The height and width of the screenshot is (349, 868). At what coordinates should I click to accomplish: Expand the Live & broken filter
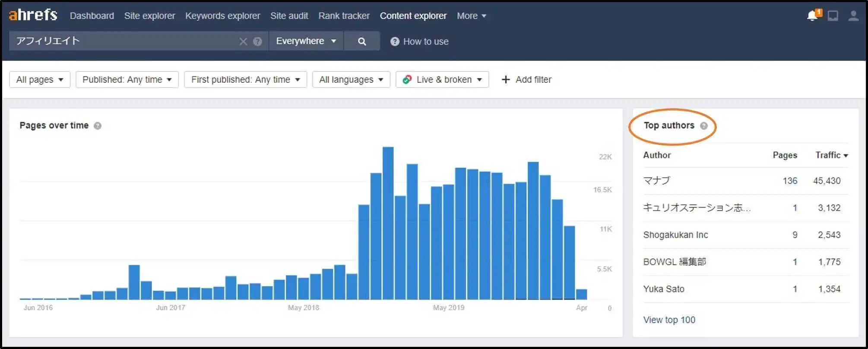442,80
